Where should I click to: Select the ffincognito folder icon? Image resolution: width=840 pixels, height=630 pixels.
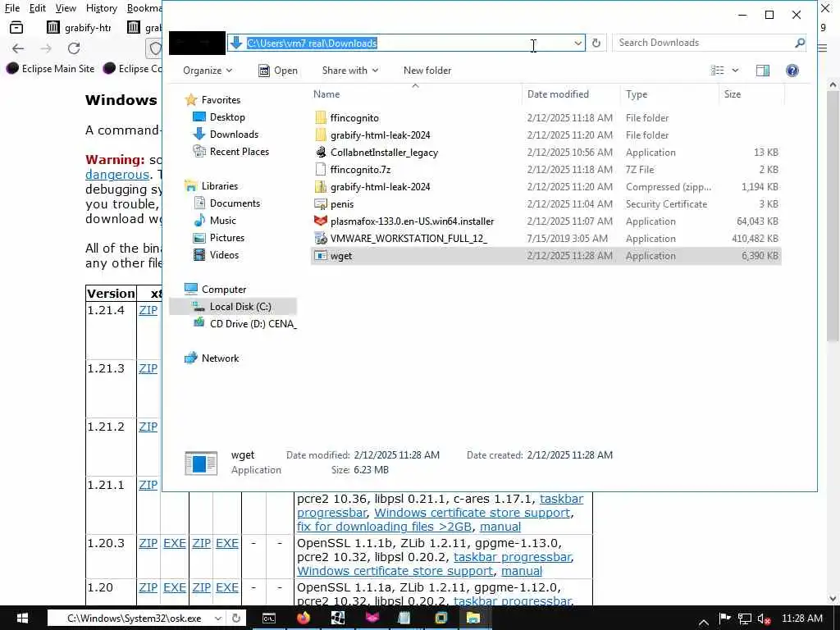[321, 118]
